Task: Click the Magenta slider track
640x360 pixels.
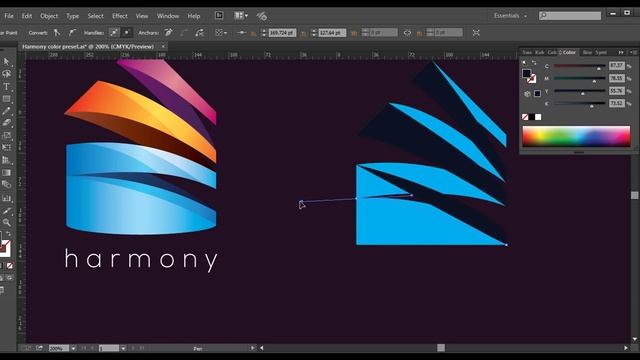Action: click(x=579, y=78)
